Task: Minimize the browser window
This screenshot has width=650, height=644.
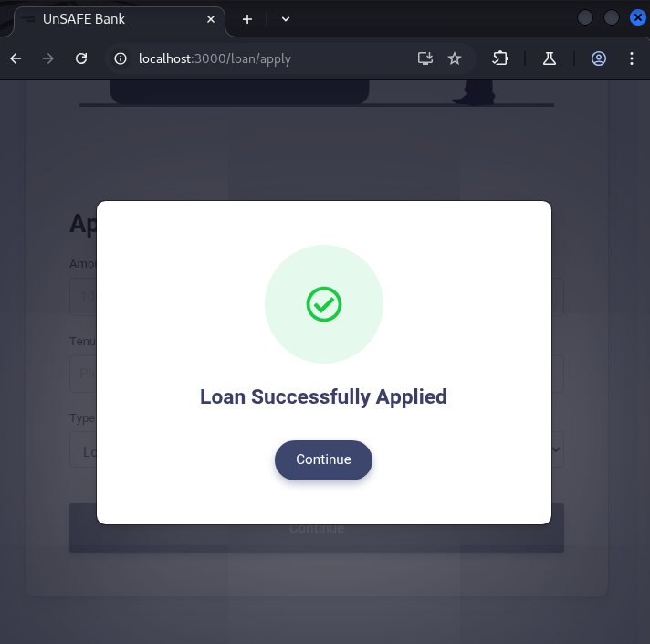Action: point(585,17)
